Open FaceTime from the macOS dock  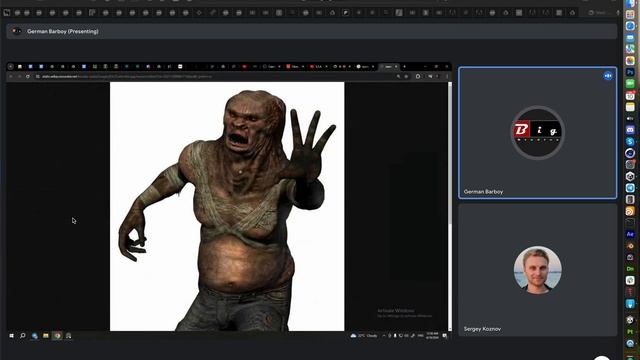(x=630, y=83)
